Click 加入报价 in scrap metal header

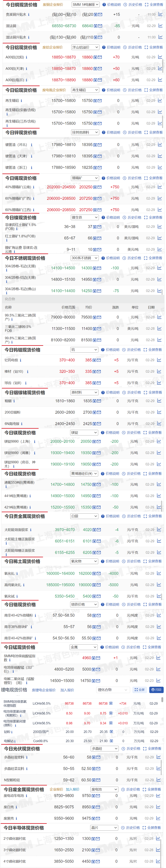pos(72,789)
